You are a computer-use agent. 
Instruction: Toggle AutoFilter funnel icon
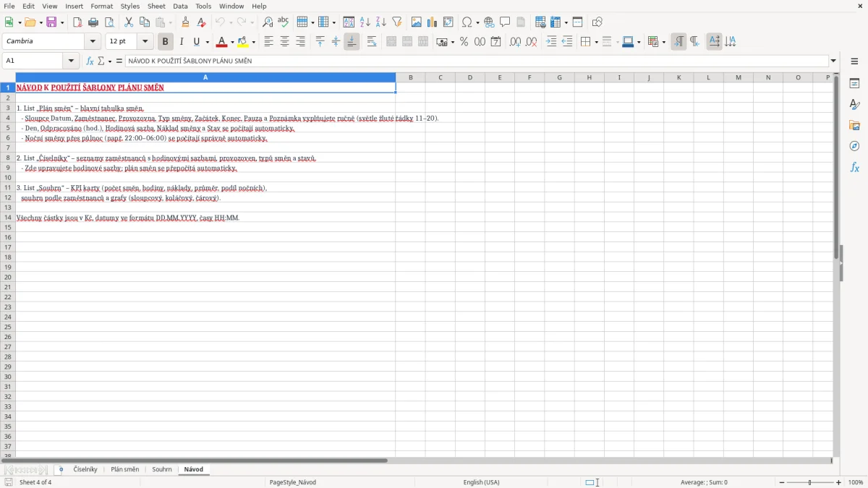tap(397, 22)
